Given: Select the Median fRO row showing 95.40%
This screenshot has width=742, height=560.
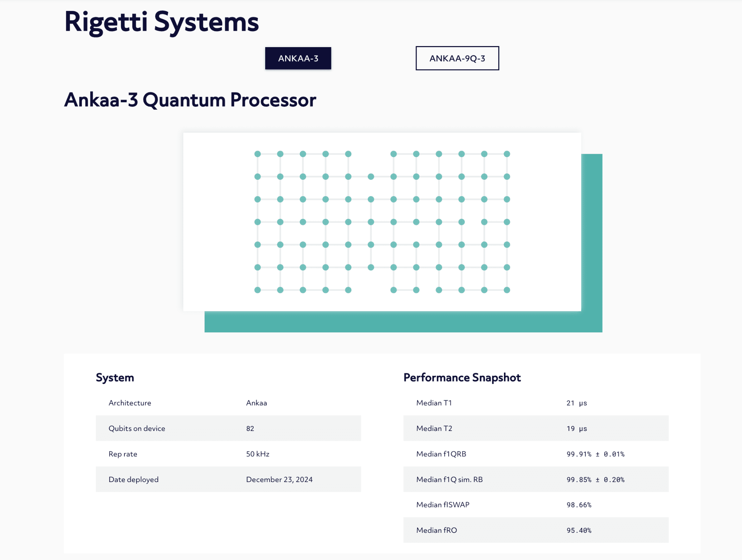Looking at the screenshot, I should [x=535, y=530].
